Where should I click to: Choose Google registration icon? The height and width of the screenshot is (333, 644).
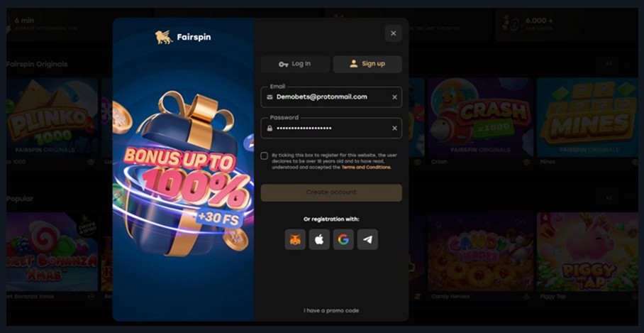(343, 239)
